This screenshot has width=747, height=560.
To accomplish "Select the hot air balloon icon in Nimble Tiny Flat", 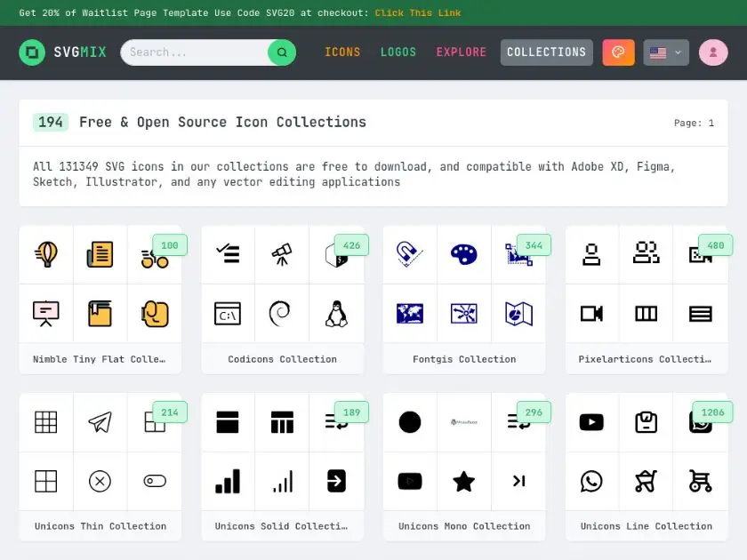I will coord(45,255).
